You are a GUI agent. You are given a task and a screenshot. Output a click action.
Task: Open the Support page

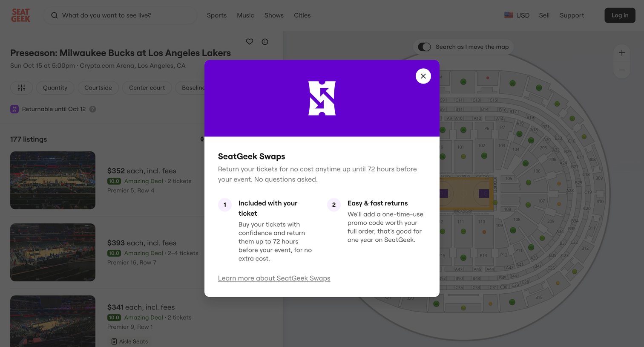[572, 15]
